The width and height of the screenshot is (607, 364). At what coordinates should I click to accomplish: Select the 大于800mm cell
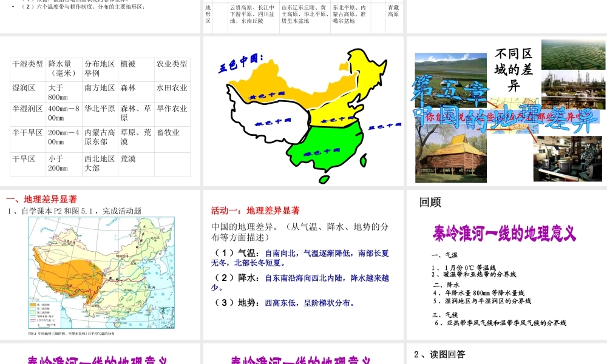(x=64, y=92)
